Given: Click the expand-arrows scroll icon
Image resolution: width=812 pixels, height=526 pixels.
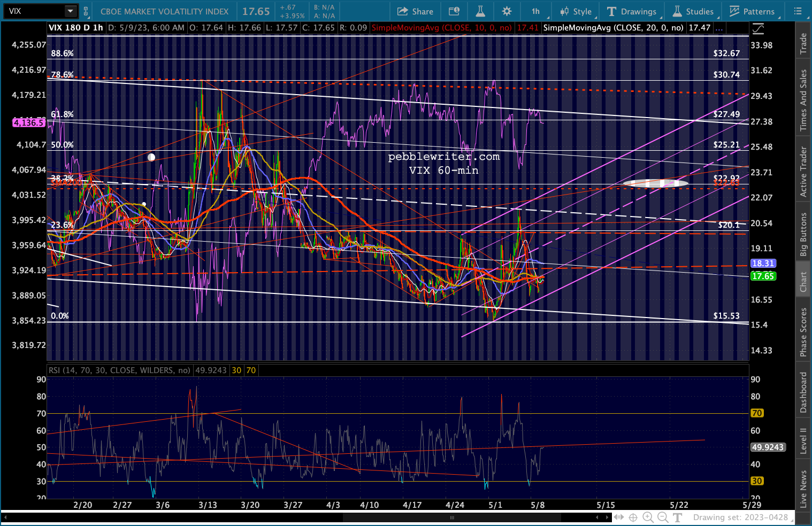Looking at the screenshot, I should (x=618, y=517).
